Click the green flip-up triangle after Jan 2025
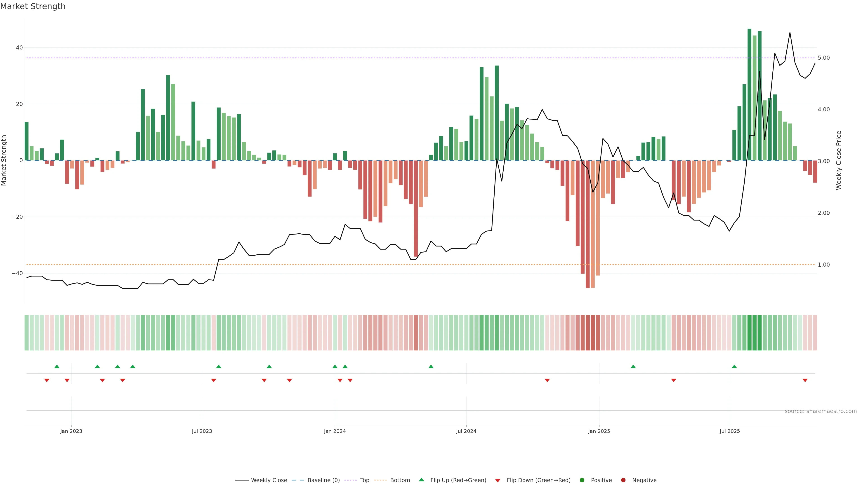Viewport: 868px width, 488px height. pos(633,366)
